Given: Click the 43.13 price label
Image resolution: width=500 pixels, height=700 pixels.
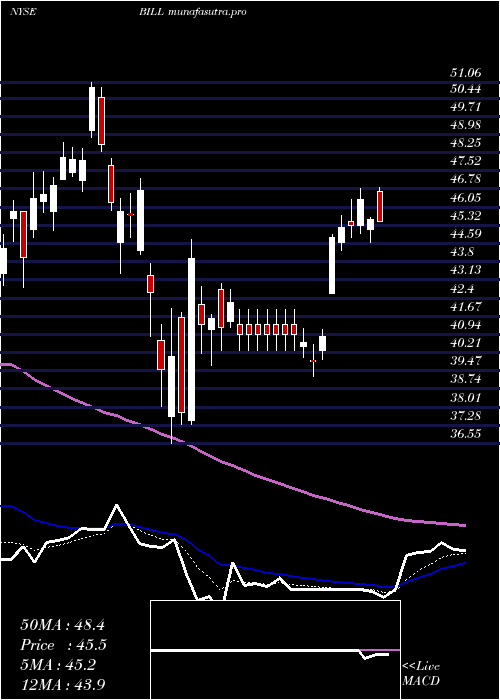Looking at the screenshot, I should pos(466,270).
